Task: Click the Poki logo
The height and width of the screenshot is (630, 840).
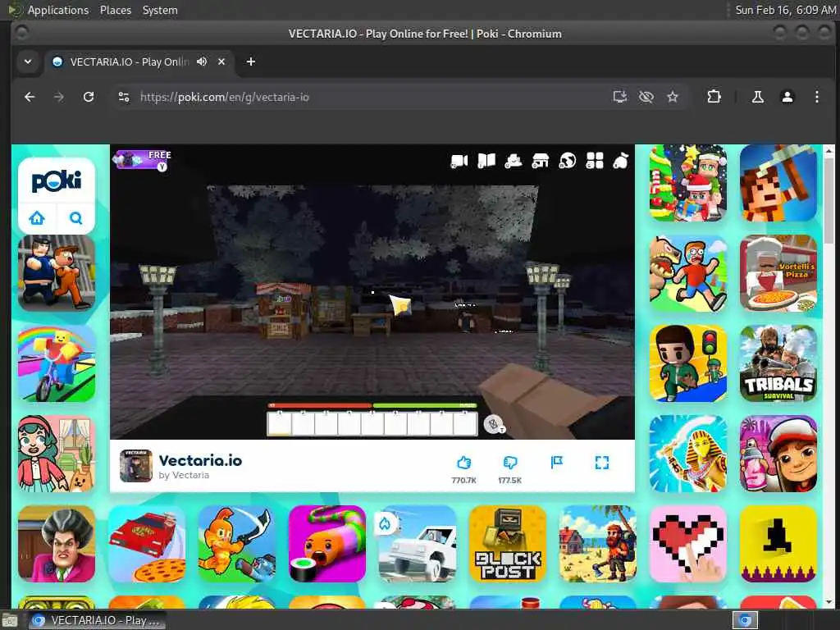Action: point(57,181)
